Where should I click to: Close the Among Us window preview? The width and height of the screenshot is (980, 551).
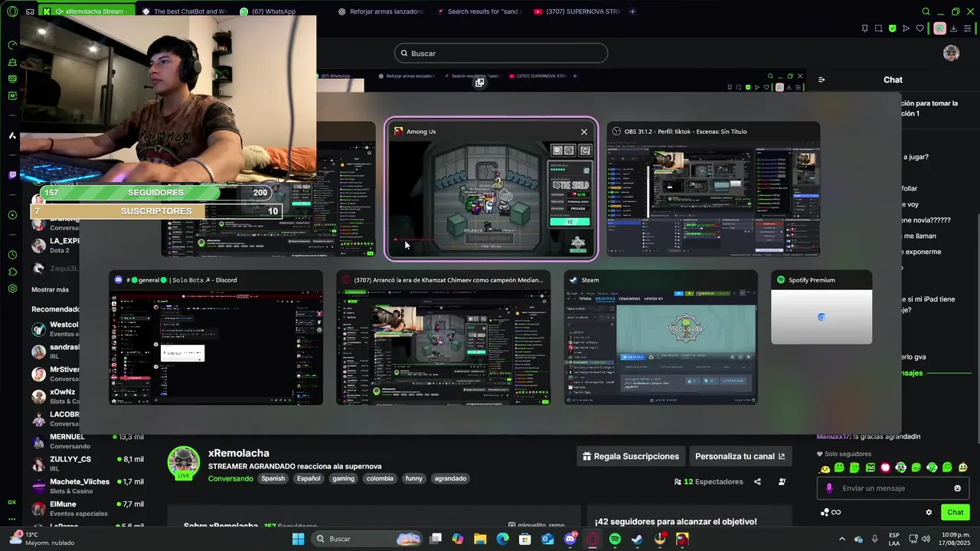(x=584, y=132)
